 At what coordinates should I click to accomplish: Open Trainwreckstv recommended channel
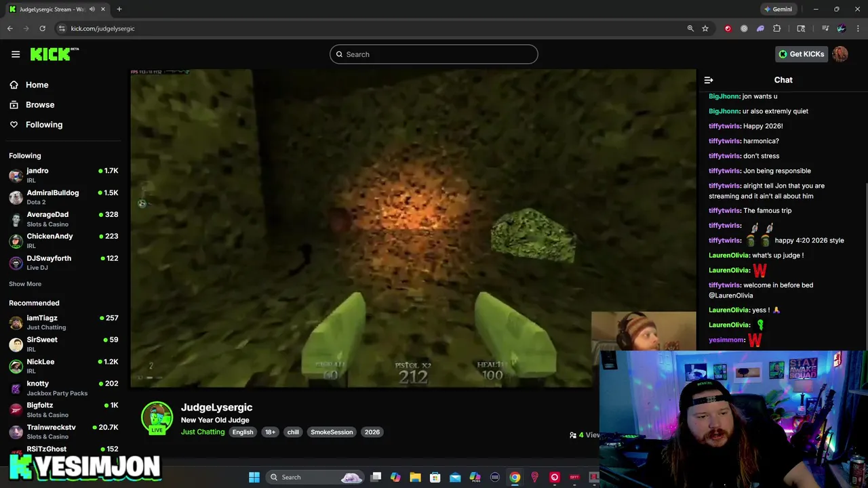coord(64,432)
